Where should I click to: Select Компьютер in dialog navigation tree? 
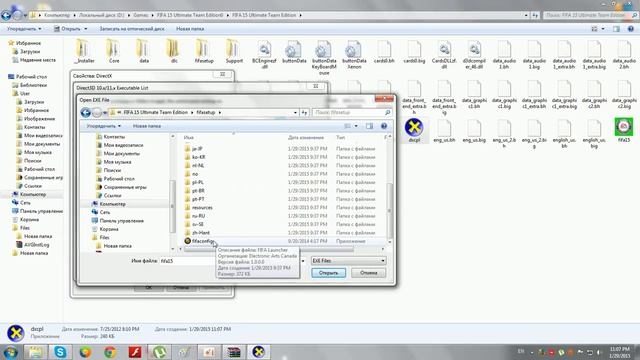pyautogui.click(x=113, y=204)
